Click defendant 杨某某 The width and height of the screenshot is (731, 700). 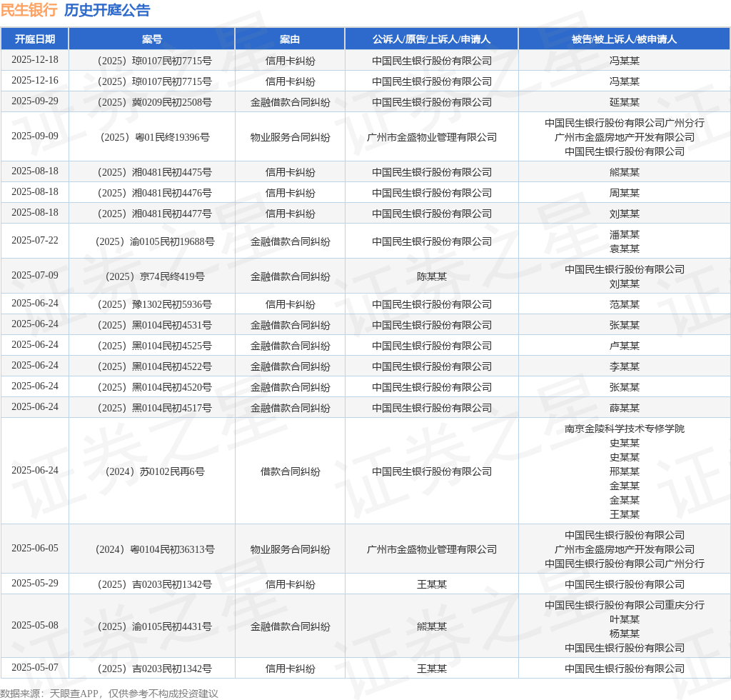[624, 634]
